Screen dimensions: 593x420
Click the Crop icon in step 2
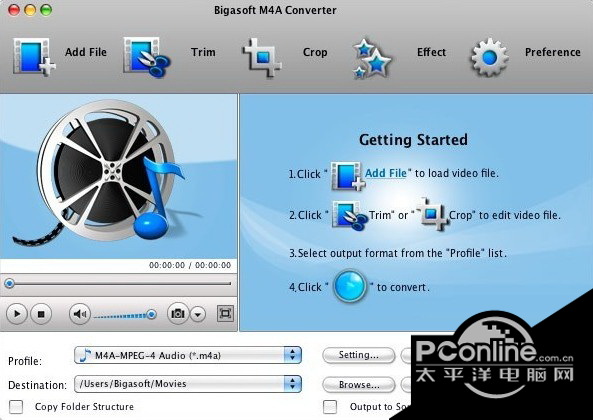pyautogui.click(x=432, y=214)
